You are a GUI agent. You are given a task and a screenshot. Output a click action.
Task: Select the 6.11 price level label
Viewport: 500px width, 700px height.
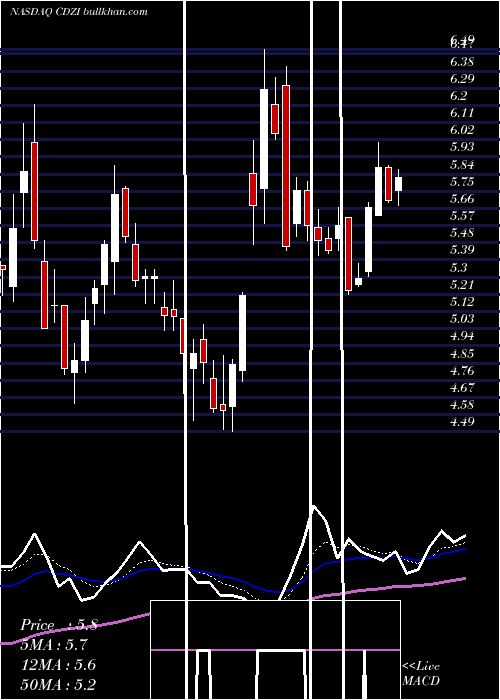[x=462, y=113]
